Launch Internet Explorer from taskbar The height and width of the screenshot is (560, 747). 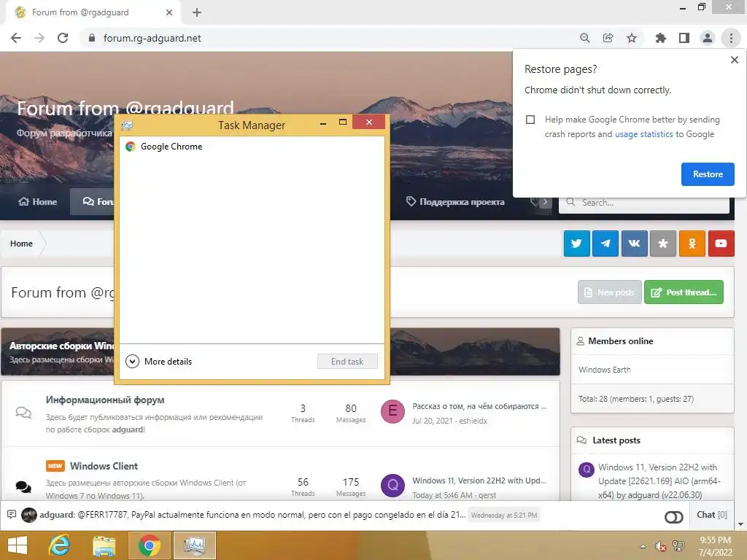click(60, 545)
